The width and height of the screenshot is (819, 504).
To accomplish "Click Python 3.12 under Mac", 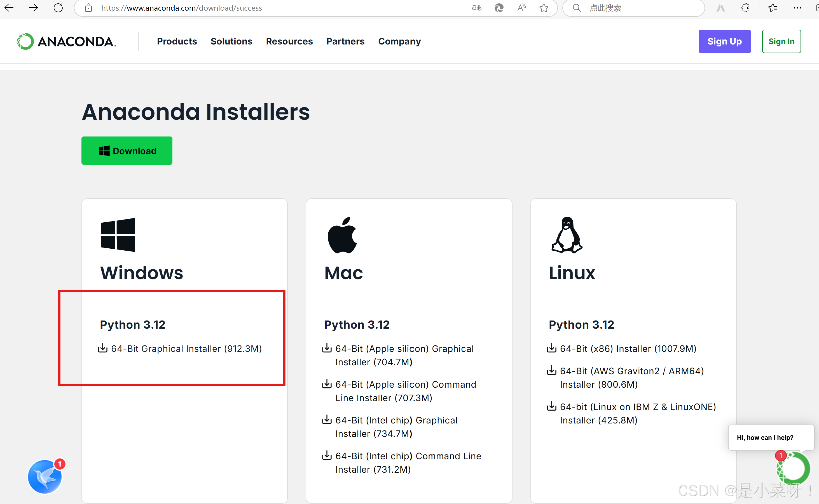I will point(357,325).
